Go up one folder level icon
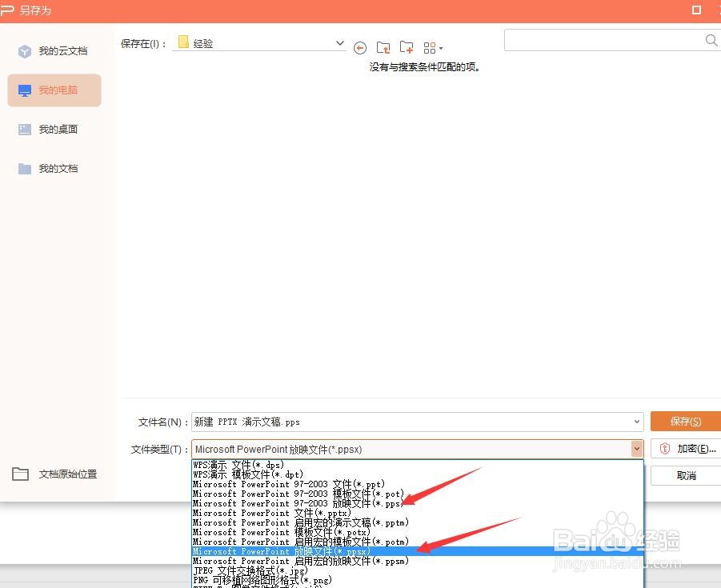The height and width of the screenshot is (588, 721). [x=383, y=47]
